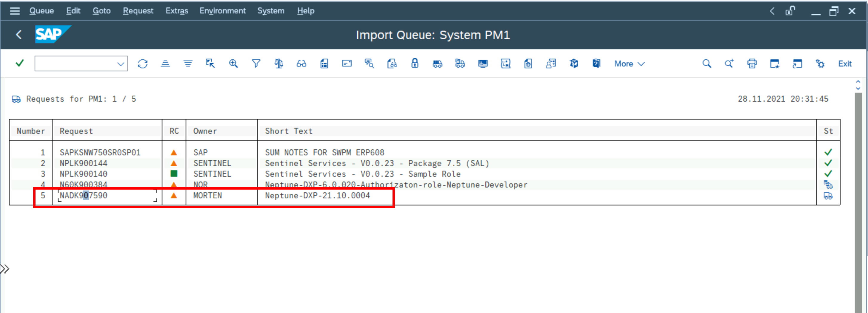Click owner MORTEN cell
Image resolution: width=868 pixels, height=313 pixels.
point(207,196)
